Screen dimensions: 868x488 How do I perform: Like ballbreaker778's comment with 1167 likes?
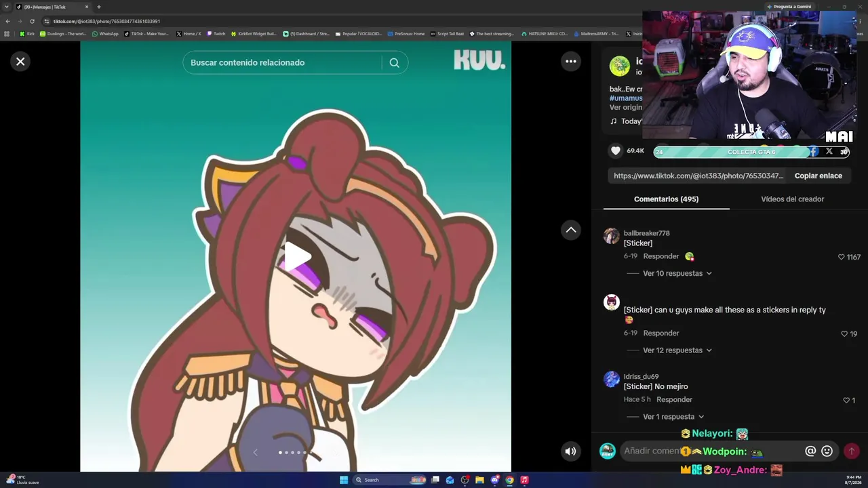tap(842, 257)
